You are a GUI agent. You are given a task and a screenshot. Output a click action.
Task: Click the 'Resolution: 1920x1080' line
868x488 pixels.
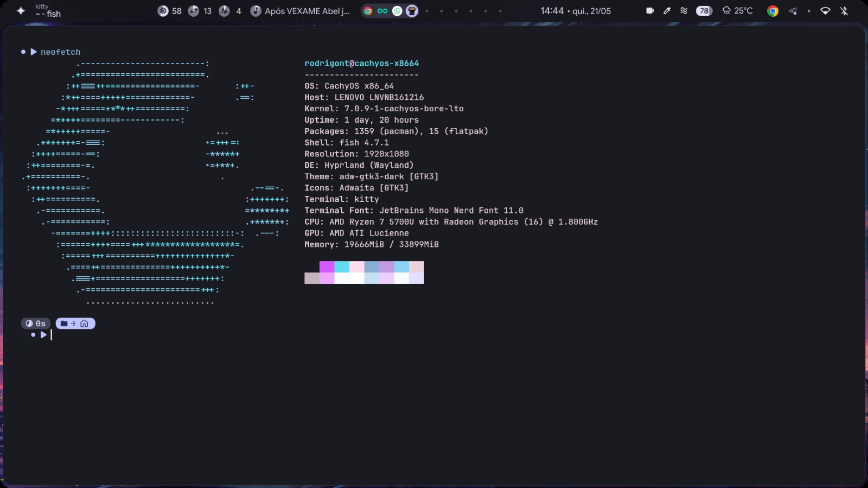(x=357, y=154)
